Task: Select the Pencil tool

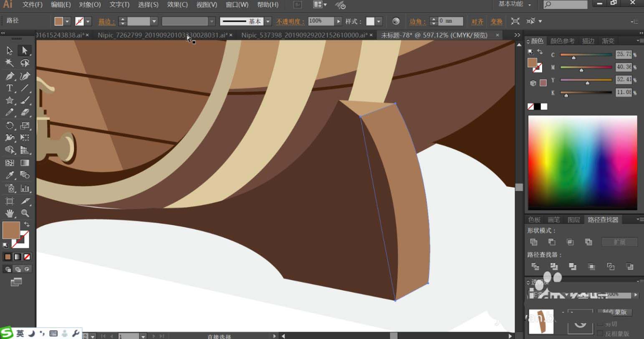Action: pos(10,113)
